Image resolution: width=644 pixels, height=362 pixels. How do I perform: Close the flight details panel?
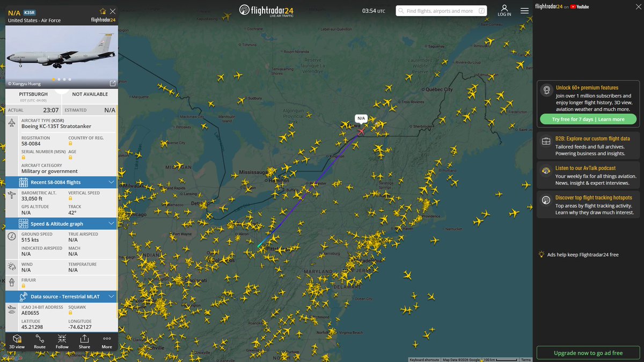click(112, 11)
